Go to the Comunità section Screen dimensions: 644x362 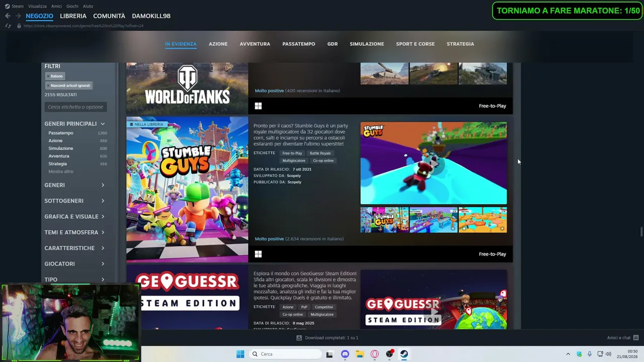point(109,16)
